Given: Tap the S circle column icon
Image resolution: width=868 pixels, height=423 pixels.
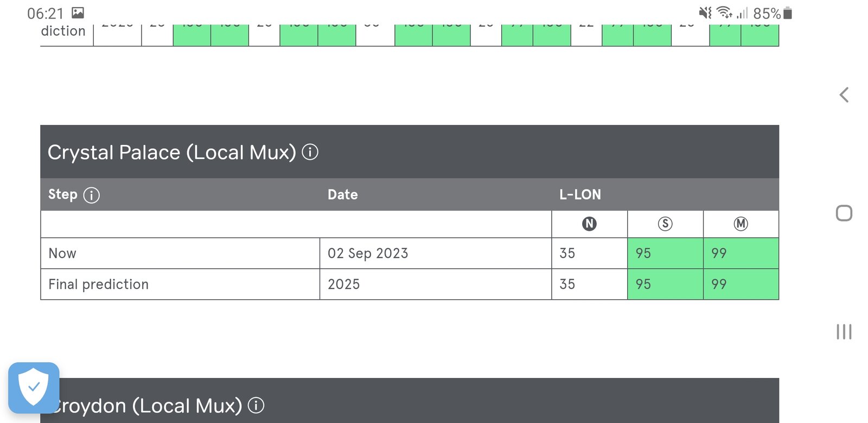Looking at the screenshot, I should tap(665, 224).
